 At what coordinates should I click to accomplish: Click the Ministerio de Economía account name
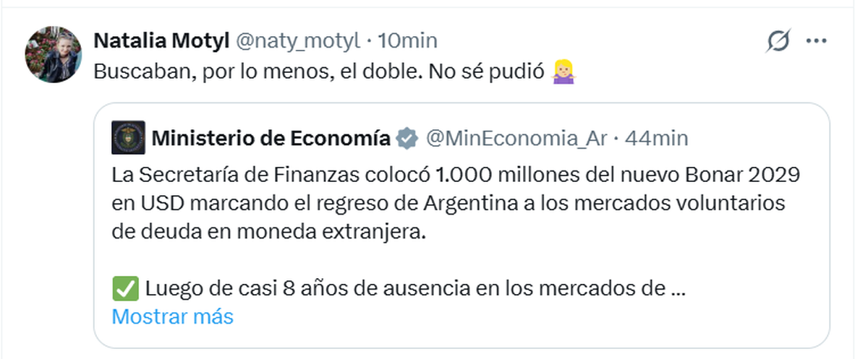point(271,138)
